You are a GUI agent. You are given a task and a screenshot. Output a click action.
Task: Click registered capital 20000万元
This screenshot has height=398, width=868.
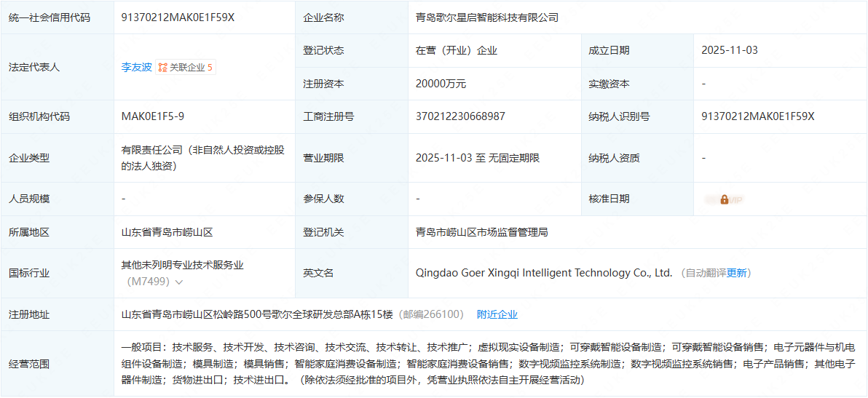[441, 84]
